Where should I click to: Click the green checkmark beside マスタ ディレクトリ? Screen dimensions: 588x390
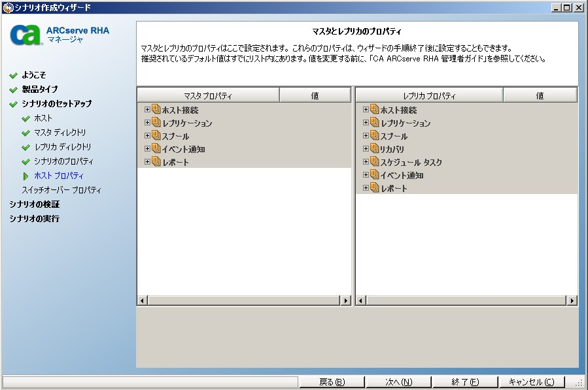pyautogui.click(x=26, y=133)
